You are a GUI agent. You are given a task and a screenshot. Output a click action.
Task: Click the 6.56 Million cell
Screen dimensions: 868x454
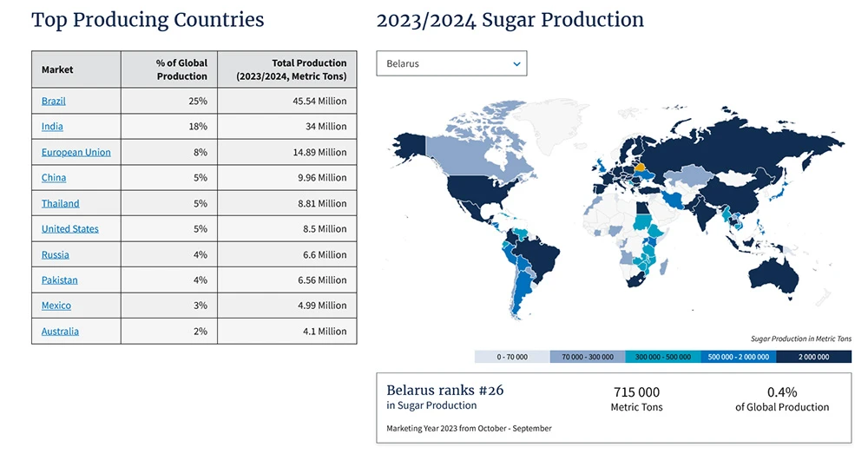click(286, 280)
